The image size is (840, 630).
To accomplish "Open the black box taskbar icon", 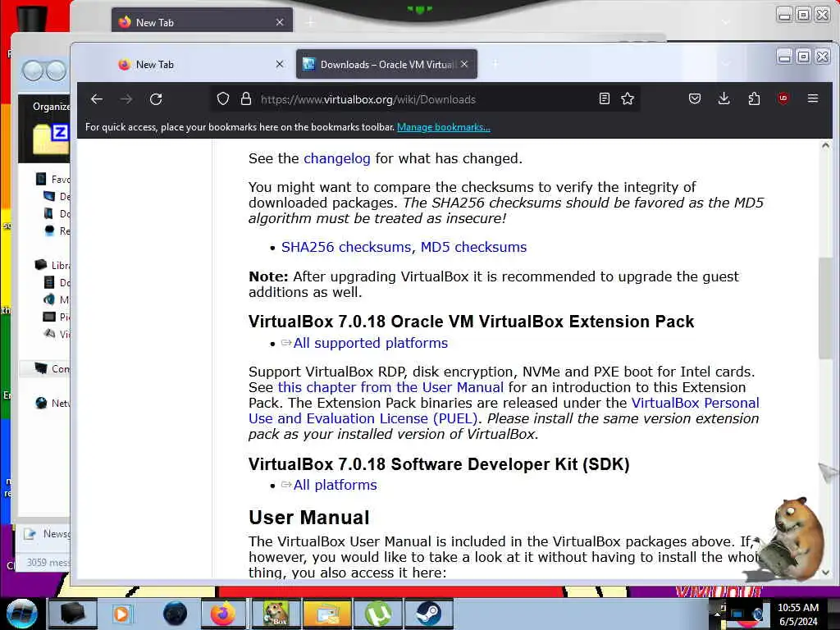I will pyautogui.click(x=73, y=614).
